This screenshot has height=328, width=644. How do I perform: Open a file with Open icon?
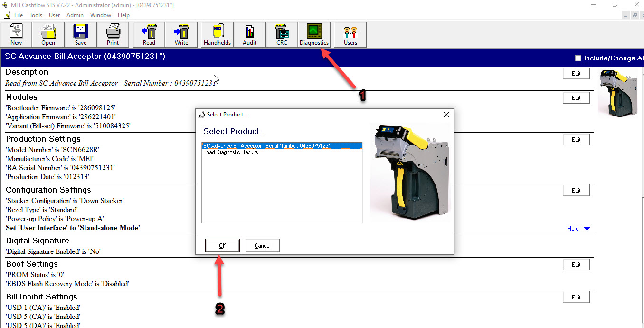pyautogui.click(x=48, y=35)
